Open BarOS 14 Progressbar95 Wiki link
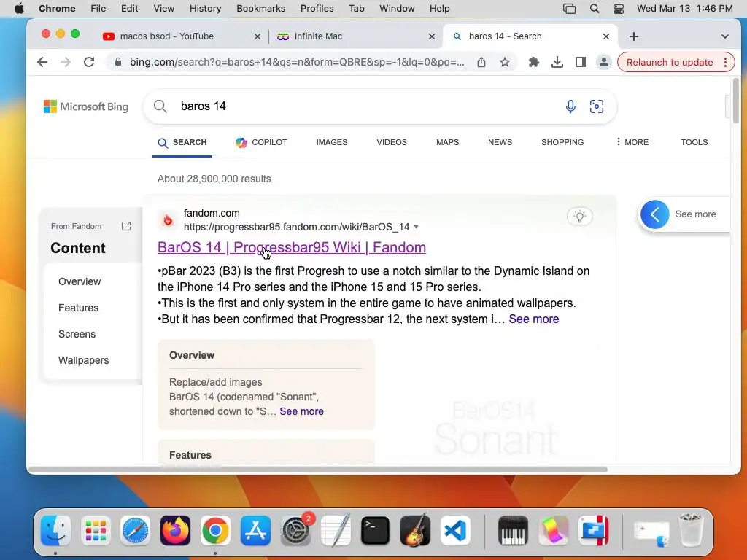The image size is (747, 560). tap(292, 247)
